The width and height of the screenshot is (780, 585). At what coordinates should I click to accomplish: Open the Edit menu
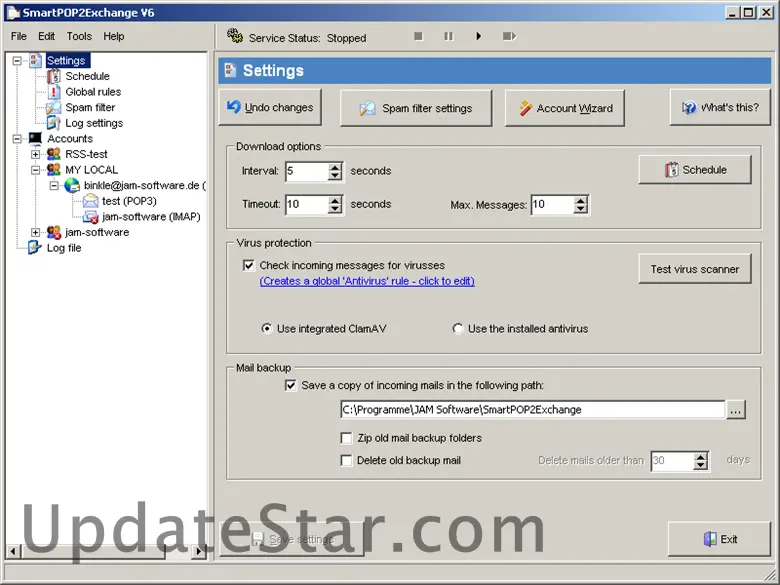(x=47, y=36)
